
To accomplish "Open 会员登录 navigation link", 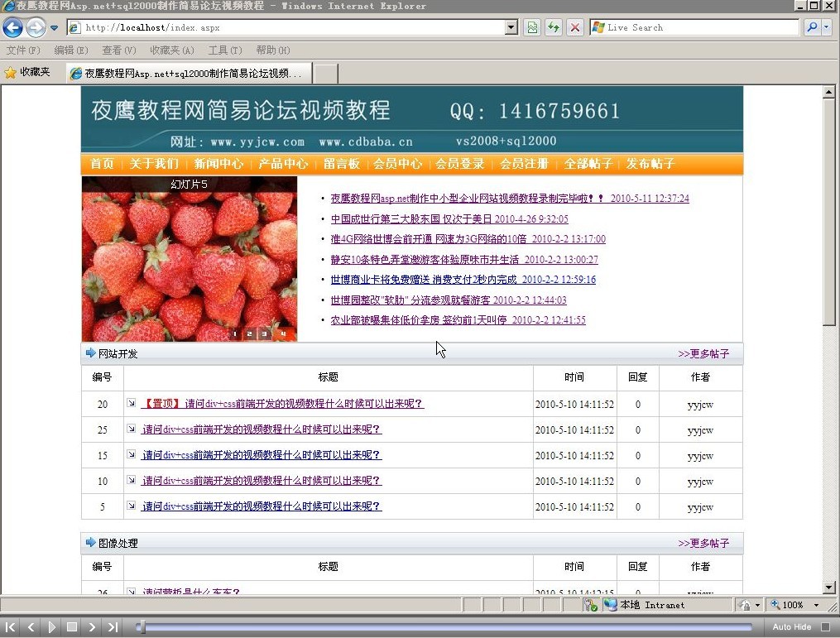I will tap(459, 163).
